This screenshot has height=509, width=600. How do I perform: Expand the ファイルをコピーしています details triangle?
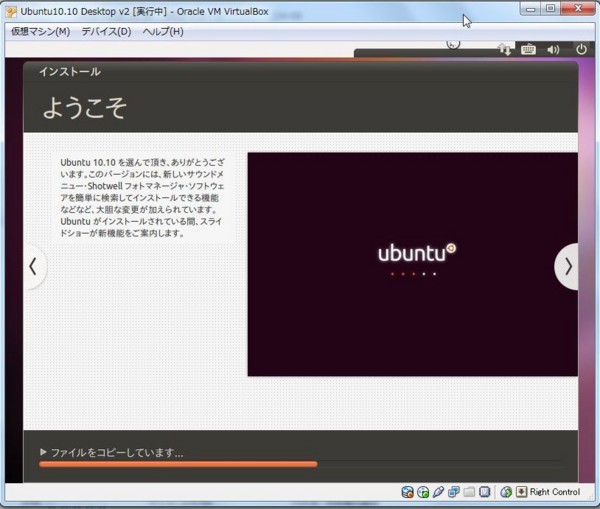pos(43,452)
